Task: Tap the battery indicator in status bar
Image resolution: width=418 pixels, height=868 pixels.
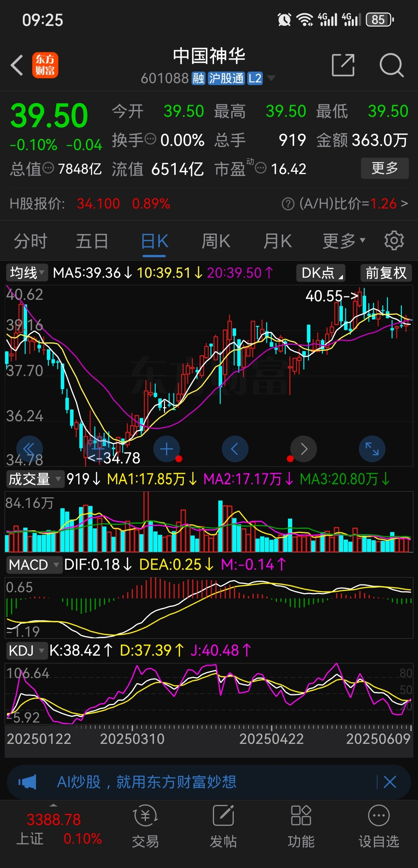Action: (380, 19)
